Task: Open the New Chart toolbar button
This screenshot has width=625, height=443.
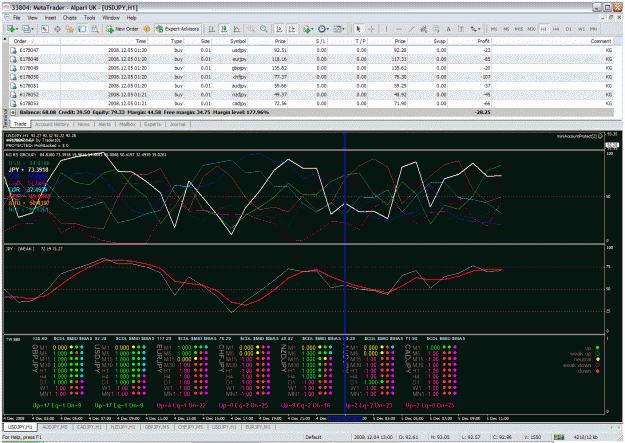Action: point(12,29)
